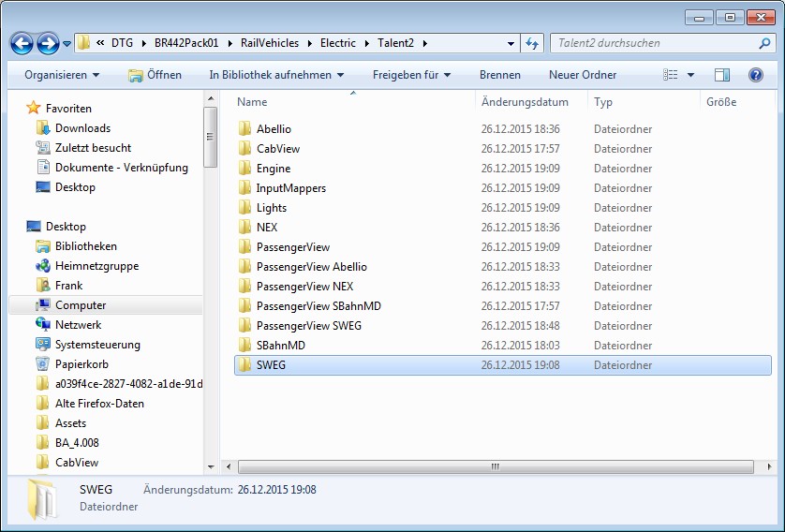Sort by the Name column header
This screenshot has height=532, width=785.
coord(353,102)
